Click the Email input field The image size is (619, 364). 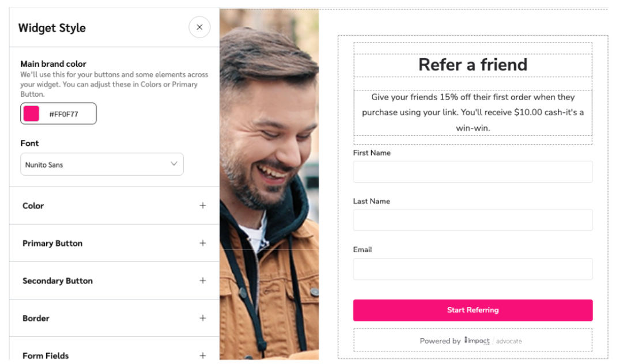tap(473, 269)
